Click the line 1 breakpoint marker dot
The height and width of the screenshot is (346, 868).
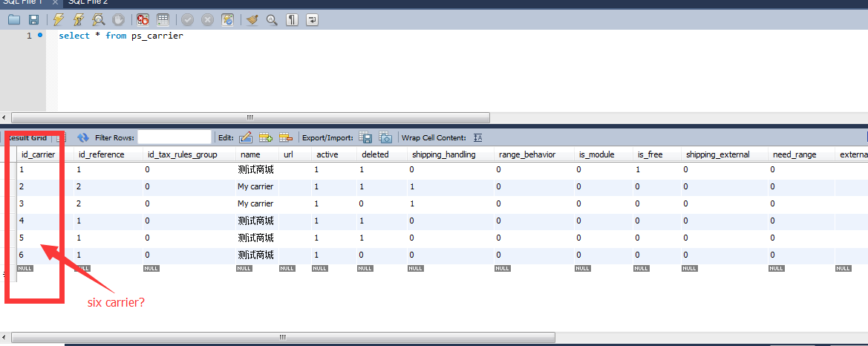click(40, 36)
